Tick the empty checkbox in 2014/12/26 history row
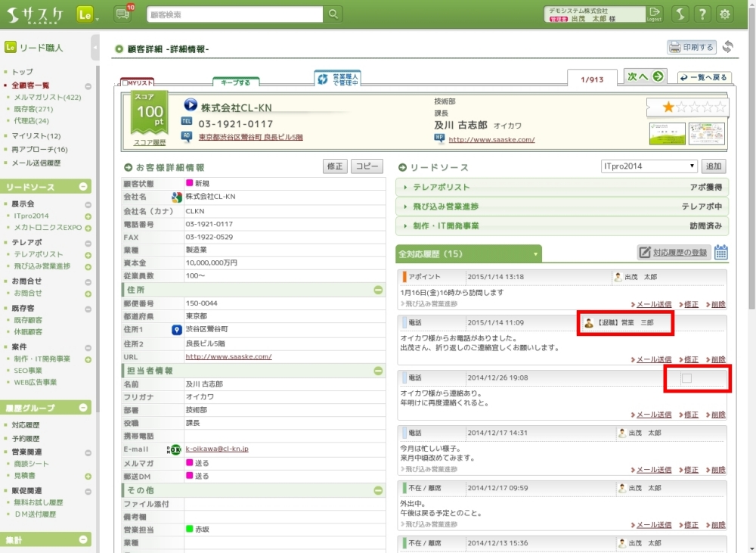 pyautogui.click(x=686, y=377)
